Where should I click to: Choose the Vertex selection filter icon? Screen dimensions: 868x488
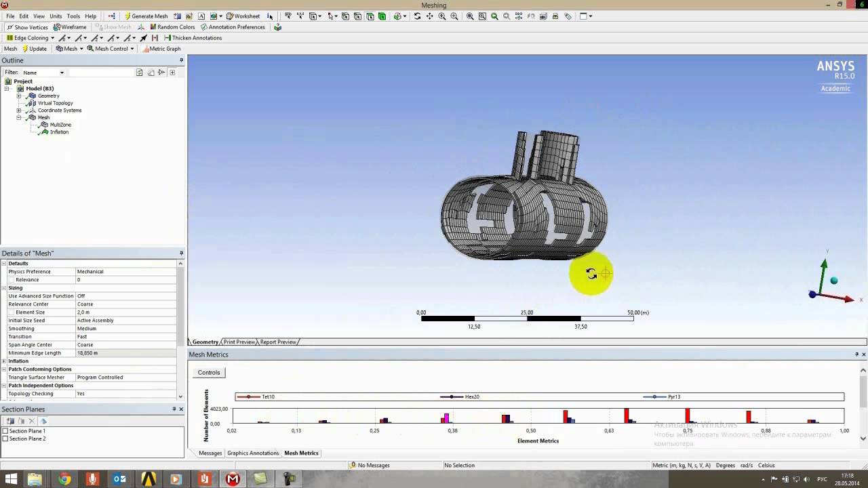(x=345, y=16)
